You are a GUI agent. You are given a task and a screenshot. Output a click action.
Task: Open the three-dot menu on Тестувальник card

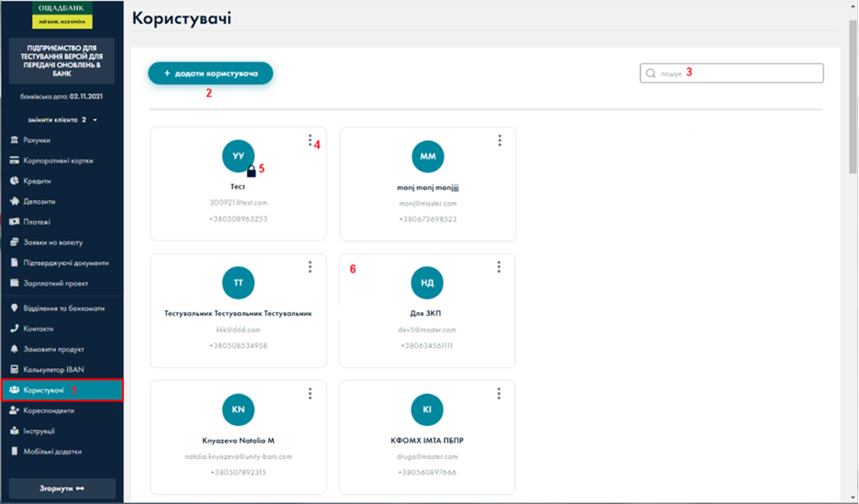[311, 267]
